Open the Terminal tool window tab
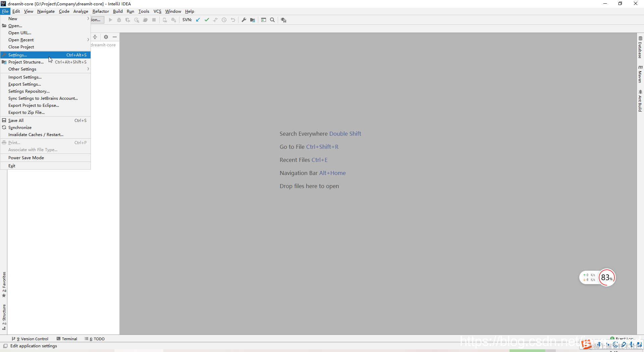Image resolution: width=644 pixels, height=352 pixels. [67, 339]
